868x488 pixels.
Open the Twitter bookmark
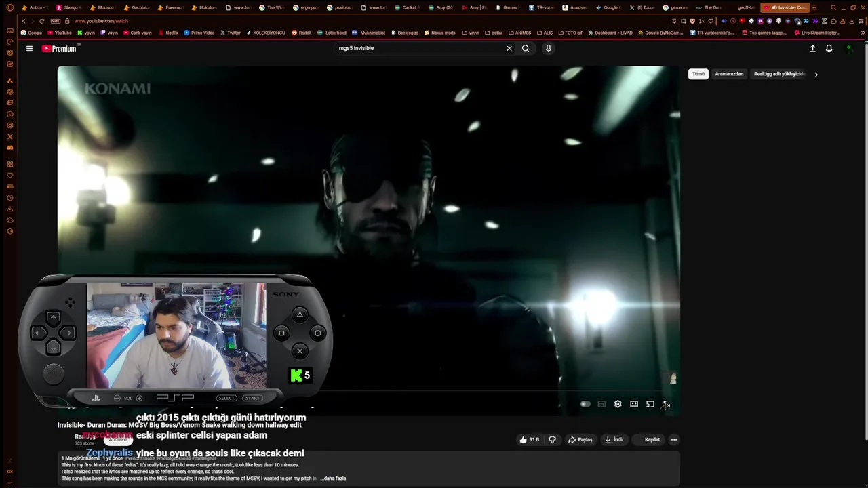[x=230, y=33]
